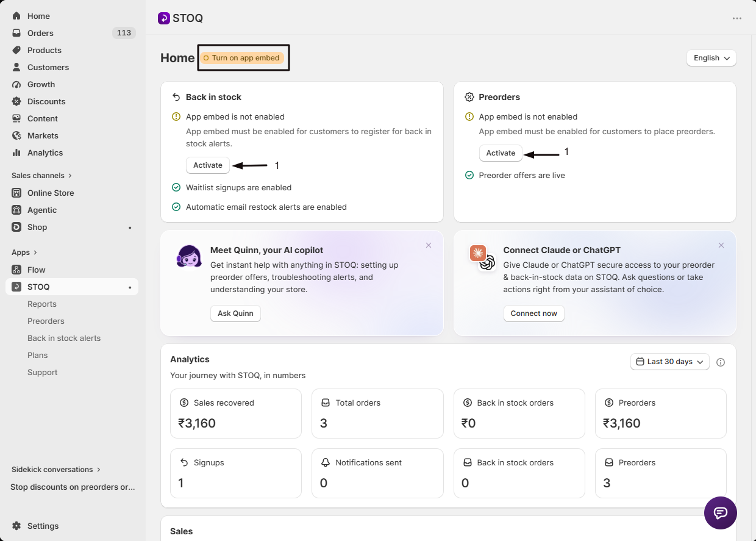
Task: Open the three-dot more actions menu
Action: 737,18
